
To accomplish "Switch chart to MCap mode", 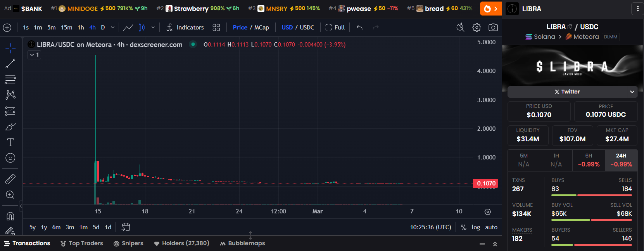I will pyautogui.click(x=262, y=28).
